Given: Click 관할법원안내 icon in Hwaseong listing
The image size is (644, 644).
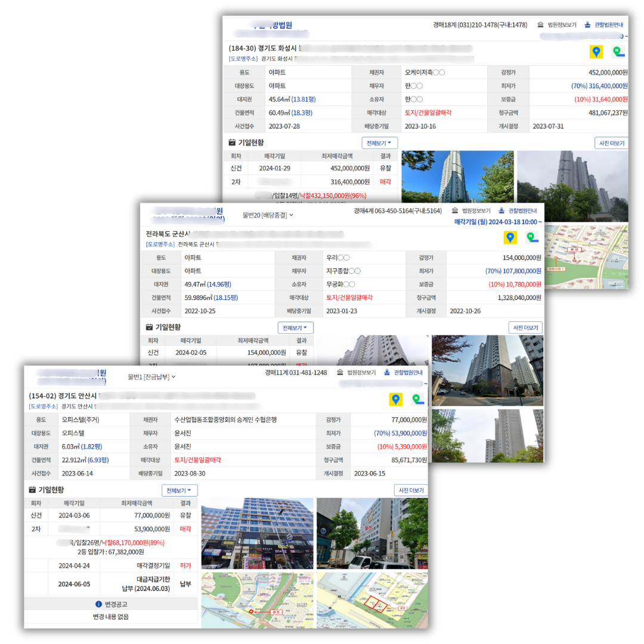Looking at the screenshot, I should (588, 25).
